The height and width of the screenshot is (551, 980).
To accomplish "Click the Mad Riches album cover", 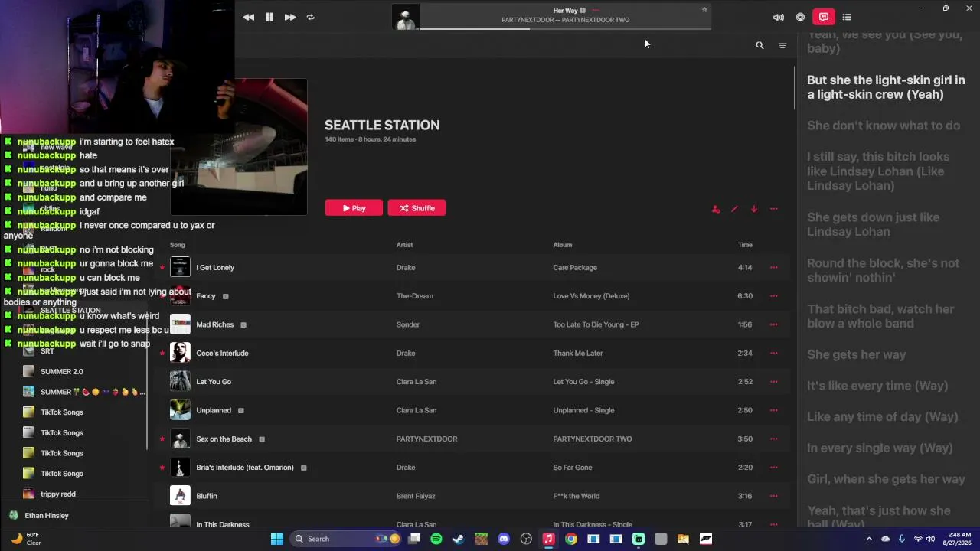I will pyautogui.click(x=180, y=324).
